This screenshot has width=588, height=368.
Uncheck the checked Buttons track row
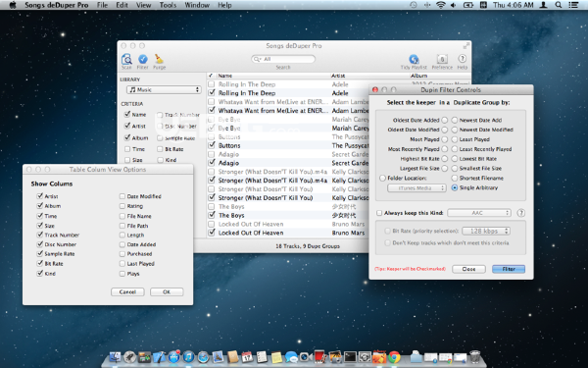[212, 145]
